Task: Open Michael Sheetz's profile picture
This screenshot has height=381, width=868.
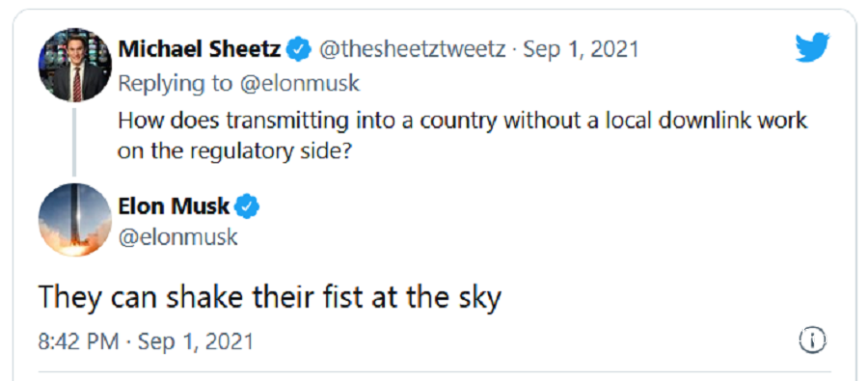Action: 75,65
